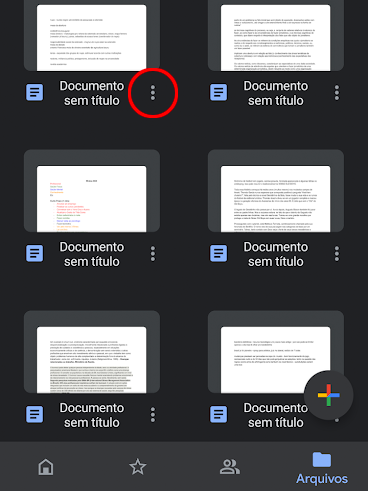The height and width of the screenshot is (491, 368).
Task: Open thumbnail of top-left document
Action: click(x=92, y=35)
